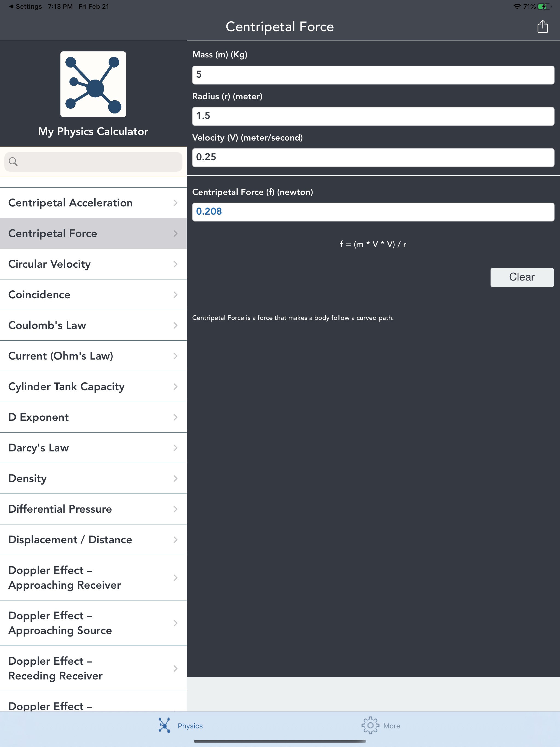The image size is (560, 747).
Task: Tap the My Physics Calculator logo
Action: pyautogui.click(x=93, y=84)
